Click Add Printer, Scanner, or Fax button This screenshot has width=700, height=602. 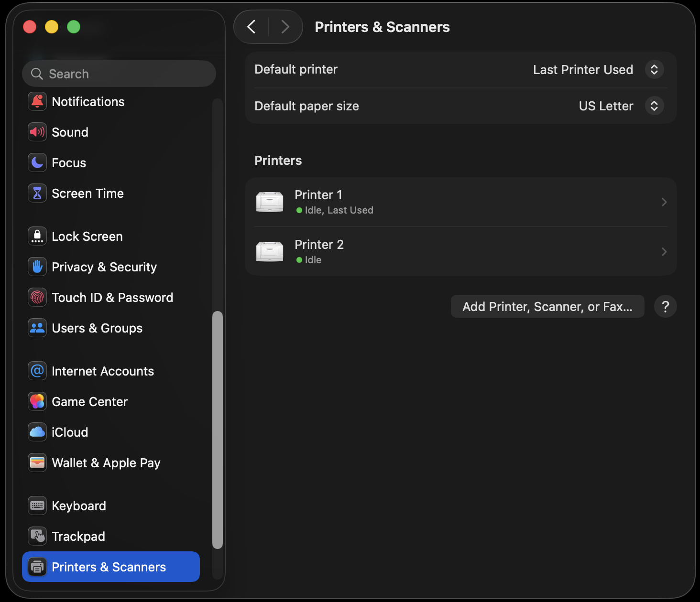tap(547, 306)
